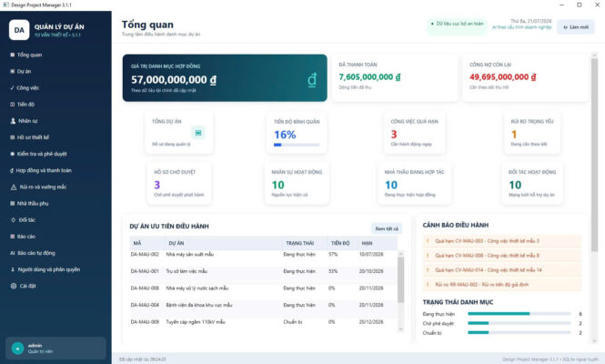Select the DA-MAU-009 project row
This screenshot has width=605, height=364.
click(x=264, y=322)
